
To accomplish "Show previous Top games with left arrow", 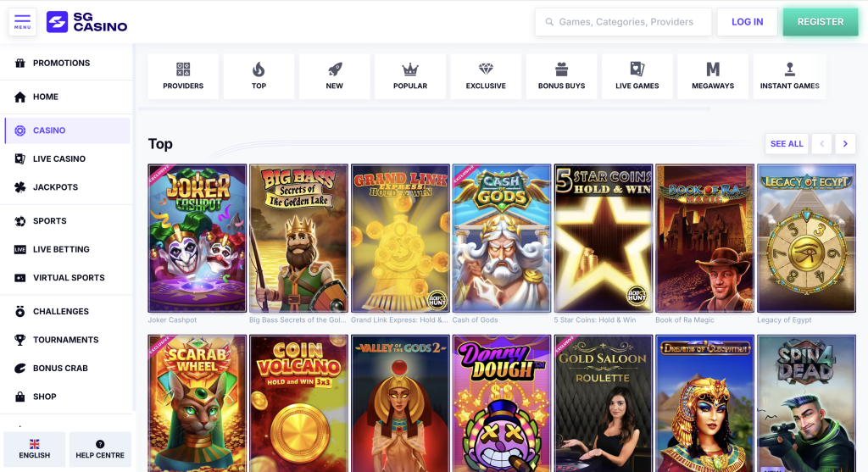I will [821, 144].
